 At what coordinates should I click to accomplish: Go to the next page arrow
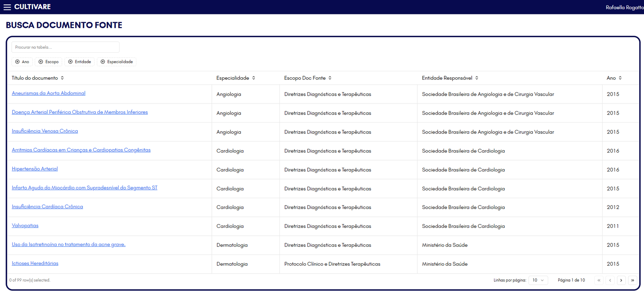[x=621, y=280]
